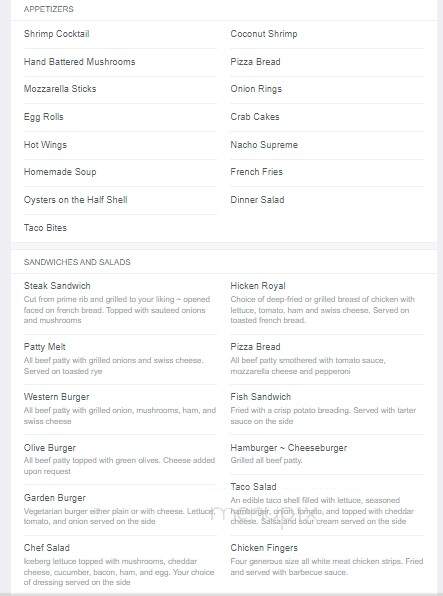Image resolution: width=443 pixels, height=596 pixels.
Task: Click the Mozzarella Sticks entry
Action: (x=60, y=89)
